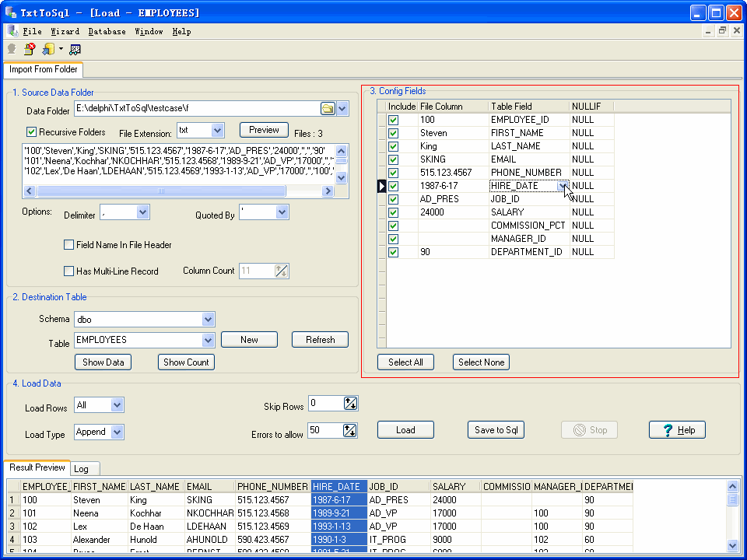Click the file preview horizontal scrollbar thumb
The height and width of the screenshot is (560, 747).
161,191
